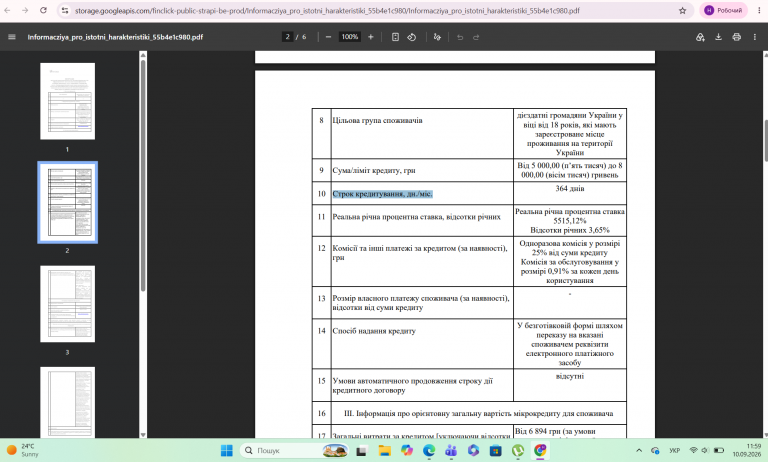Zoom out with the minus button
The width and height of the screenshot is (768, 462).
(328, 37)
